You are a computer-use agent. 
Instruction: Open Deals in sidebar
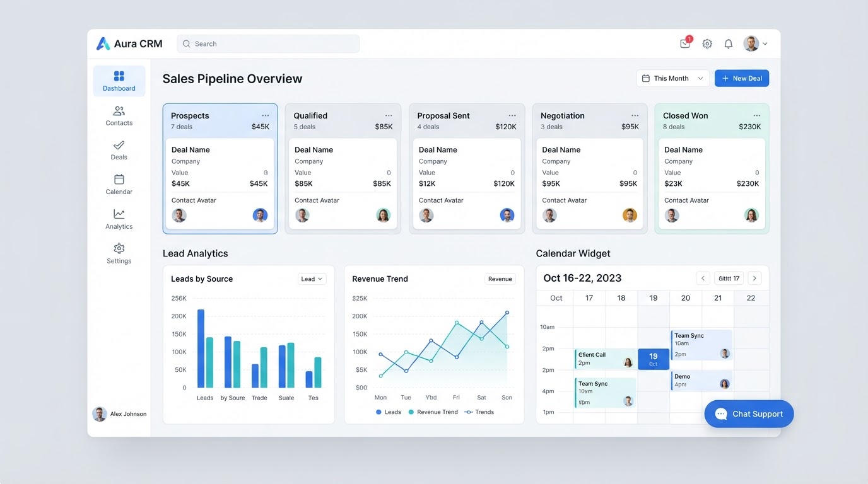point(119,150)
